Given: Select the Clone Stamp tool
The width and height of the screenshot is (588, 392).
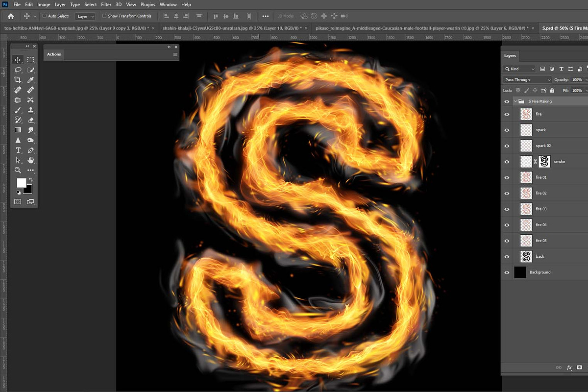Looking at the screenshot, I should 31,110.
